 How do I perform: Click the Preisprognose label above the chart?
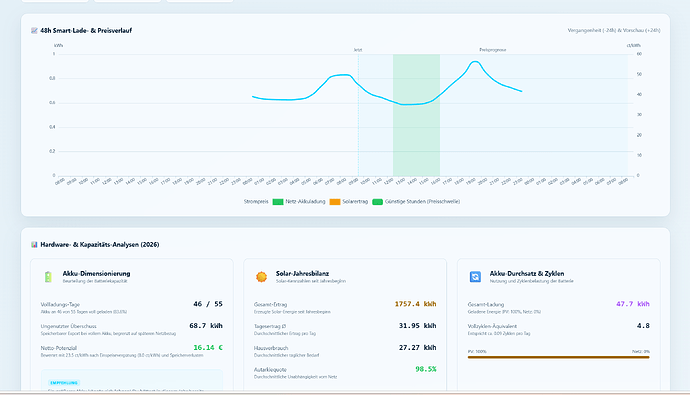point(492,50)
